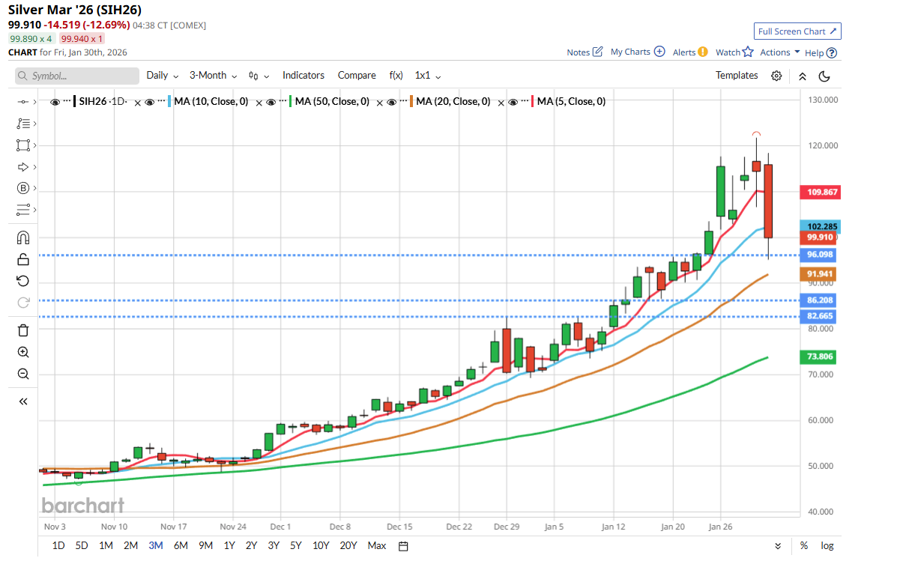Select the rectangle shape drawing tool

pyautogui.click(x=22, y=145)
